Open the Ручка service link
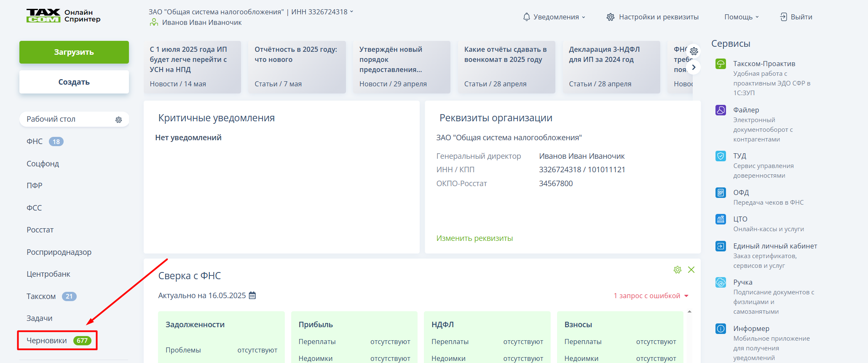Screen dimensions: 868x363 [x=743, y=282]
